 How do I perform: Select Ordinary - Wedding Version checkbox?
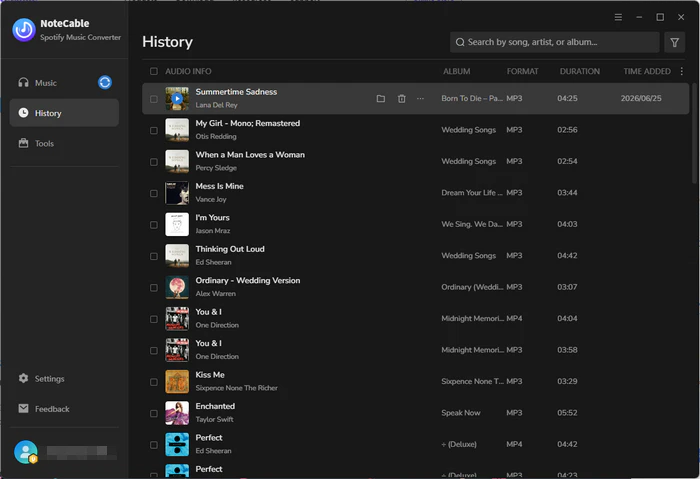(154, 287)
